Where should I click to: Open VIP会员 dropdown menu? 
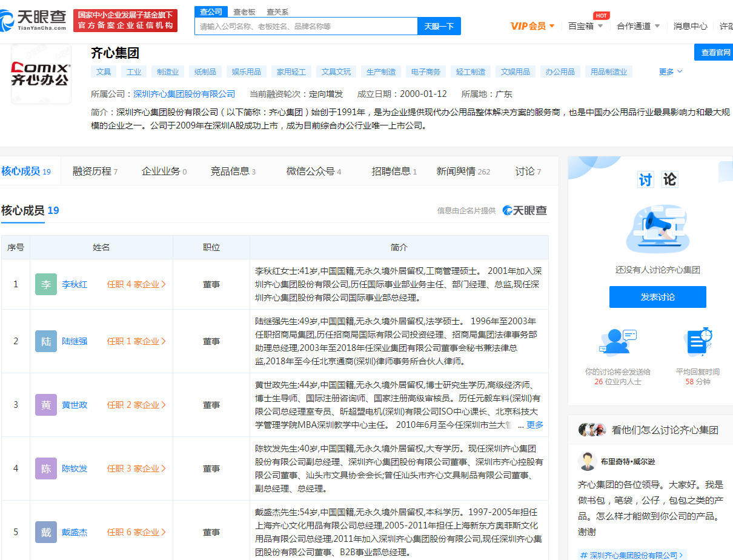click(532, 26)
